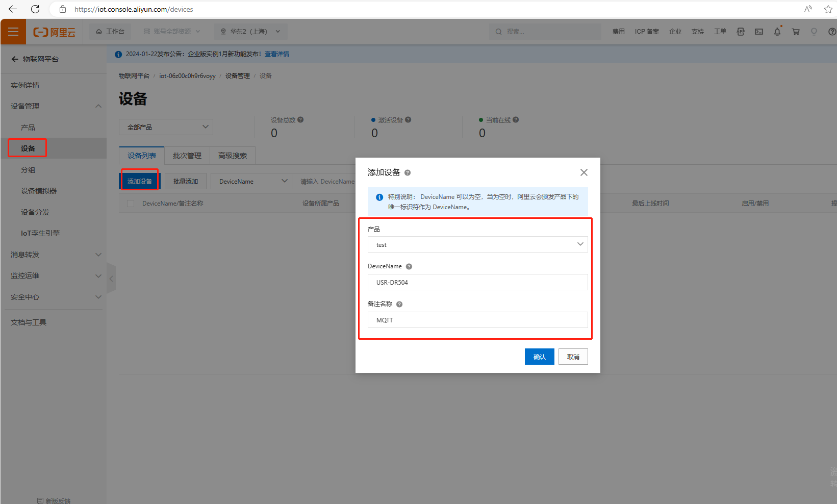
Task: Open the 产品 dropdown showing test
Action: [477, 244]
